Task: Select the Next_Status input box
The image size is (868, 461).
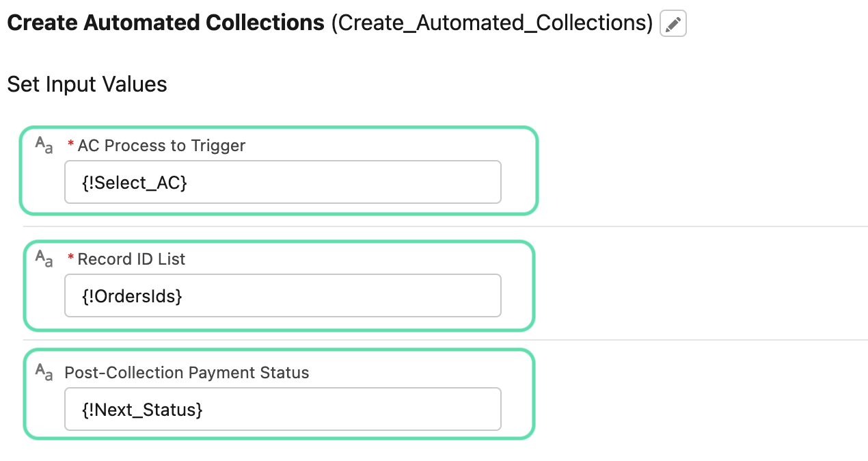Action: [282, 408]
